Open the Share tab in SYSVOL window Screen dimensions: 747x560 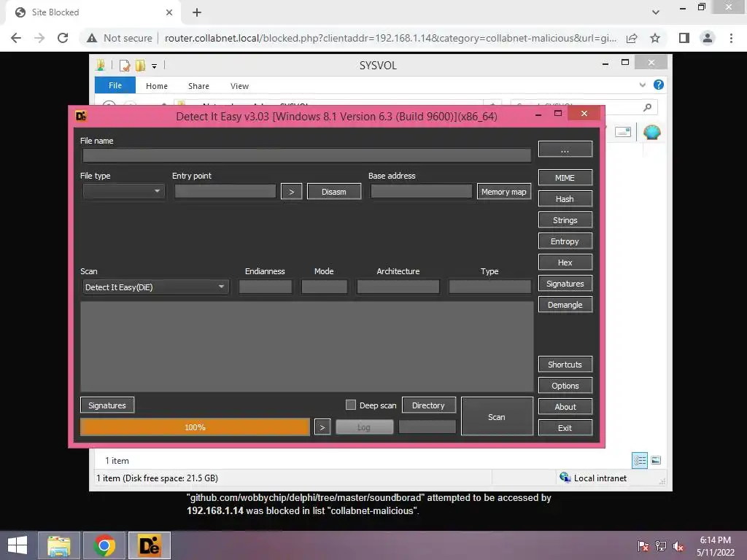[198, 86]
